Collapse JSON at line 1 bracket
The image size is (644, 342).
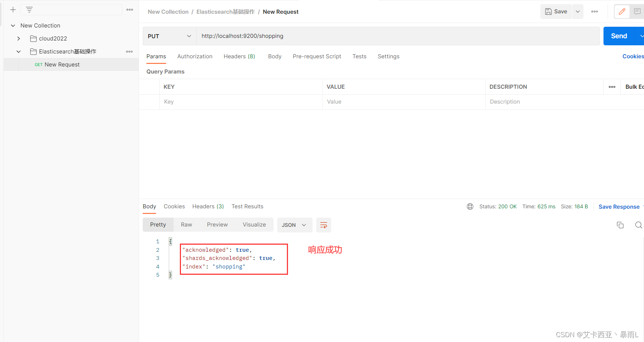pos(171,241)
